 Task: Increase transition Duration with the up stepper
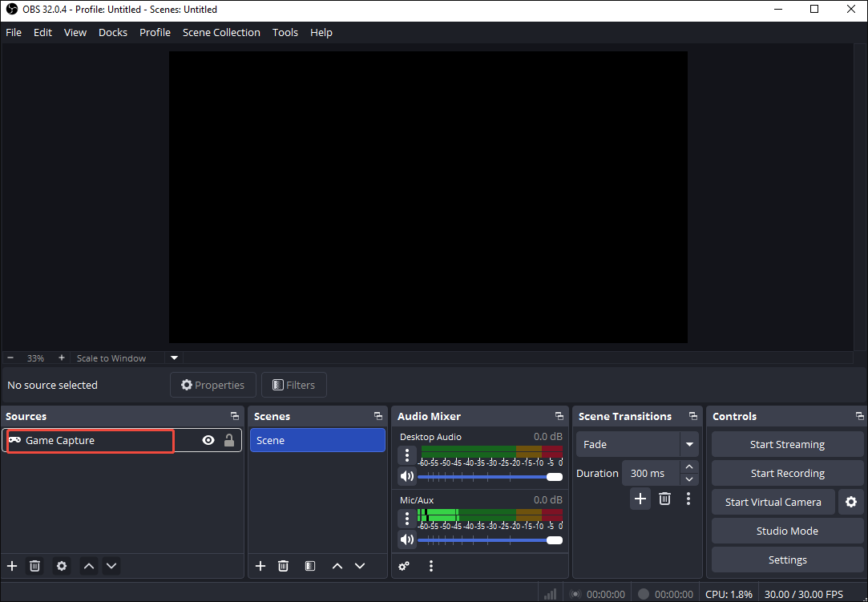688,467
